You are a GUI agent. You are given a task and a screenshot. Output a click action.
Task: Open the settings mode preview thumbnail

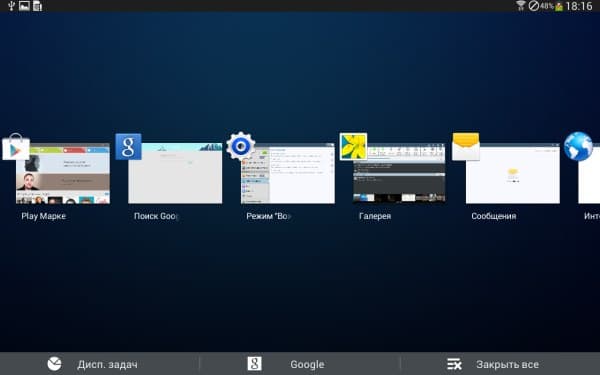288,174
